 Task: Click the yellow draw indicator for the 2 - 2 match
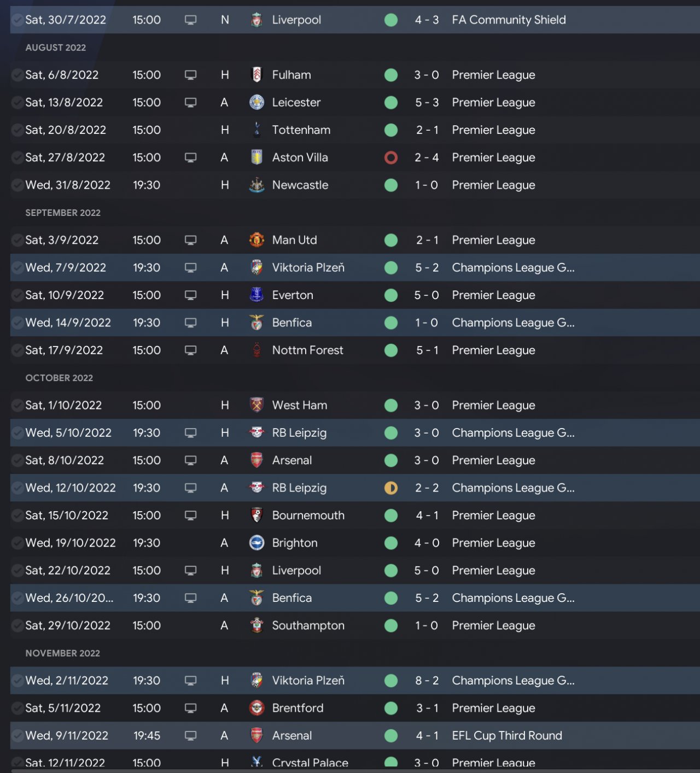(391, 488)
